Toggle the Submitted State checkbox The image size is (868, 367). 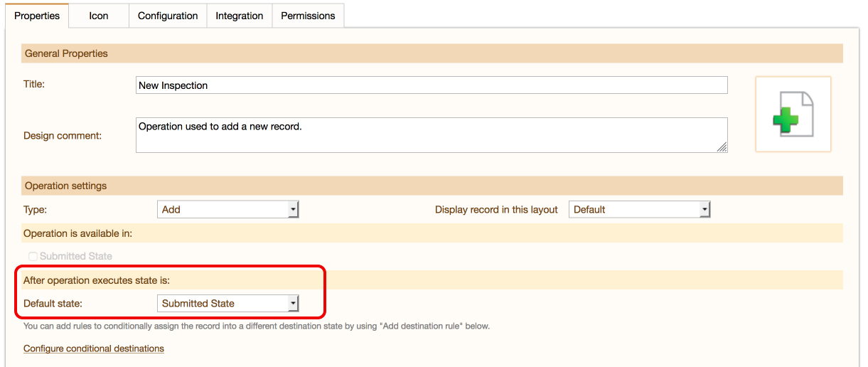pyautogui.click(x=33, y=256)
